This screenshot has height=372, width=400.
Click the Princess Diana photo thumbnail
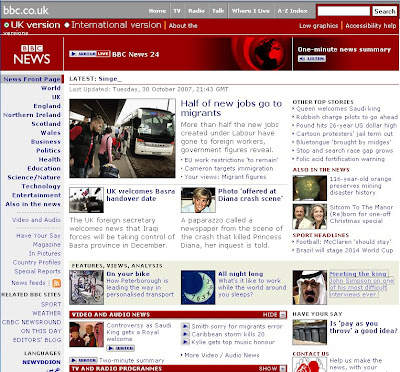(x=198, y=200)
